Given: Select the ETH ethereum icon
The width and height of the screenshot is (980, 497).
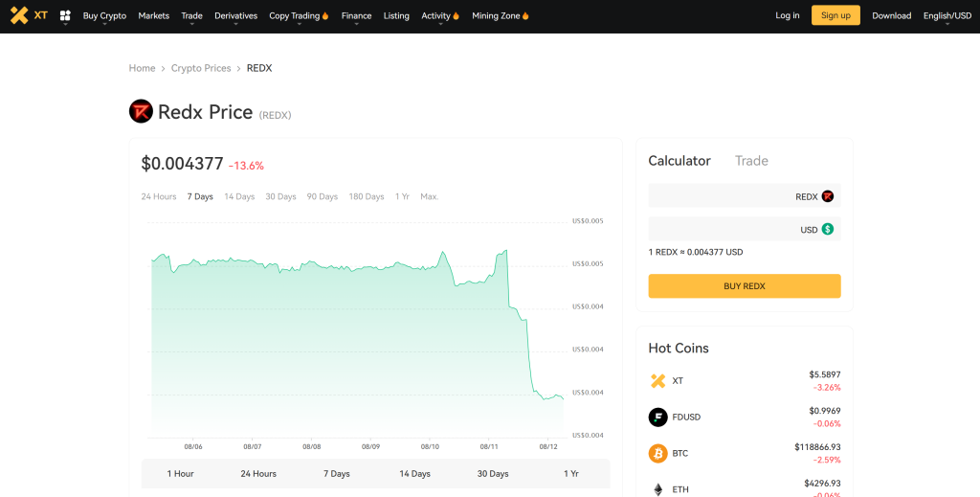Looking at the screenshot, I should pyautogui.click(x=657, y=489).
